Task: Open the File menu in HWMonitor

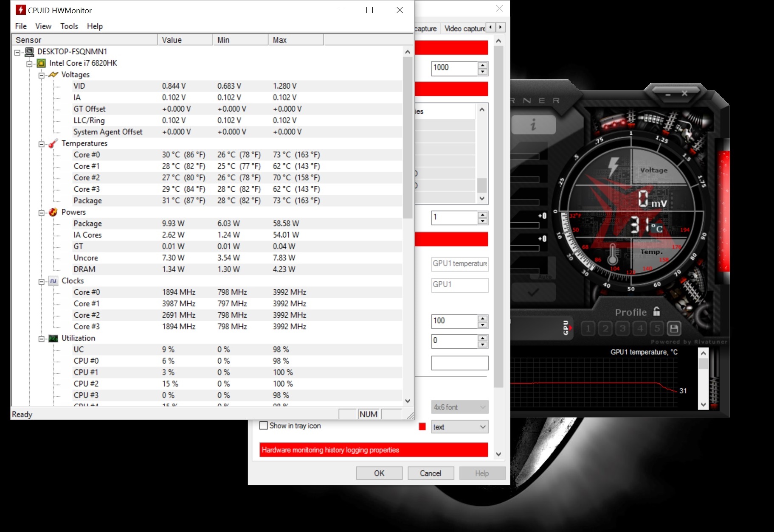Action: (x=21, y=26)
